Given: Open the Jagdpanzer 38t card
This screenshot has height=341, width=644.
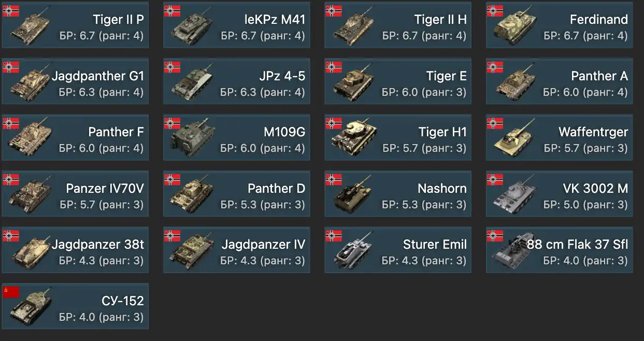Looking at the screenshot, I should [75, 250].
